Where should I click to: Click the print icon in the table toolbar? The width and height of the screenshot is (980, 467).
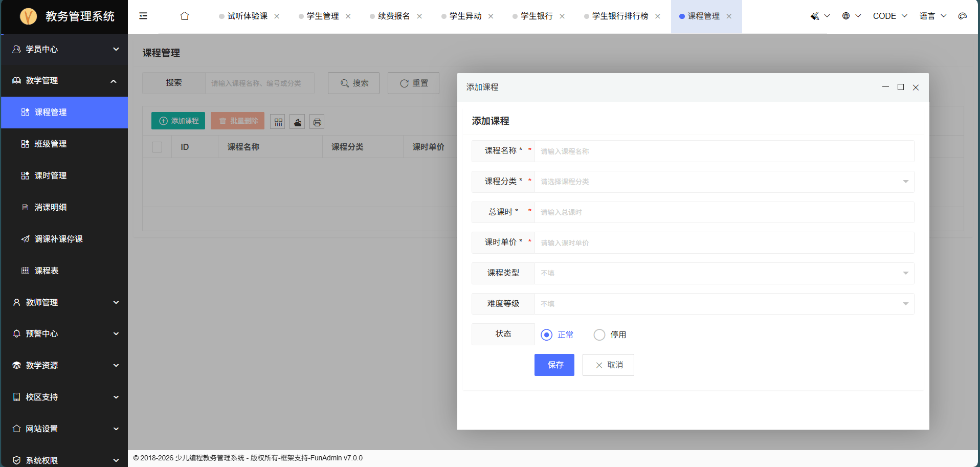pos(317,122)
